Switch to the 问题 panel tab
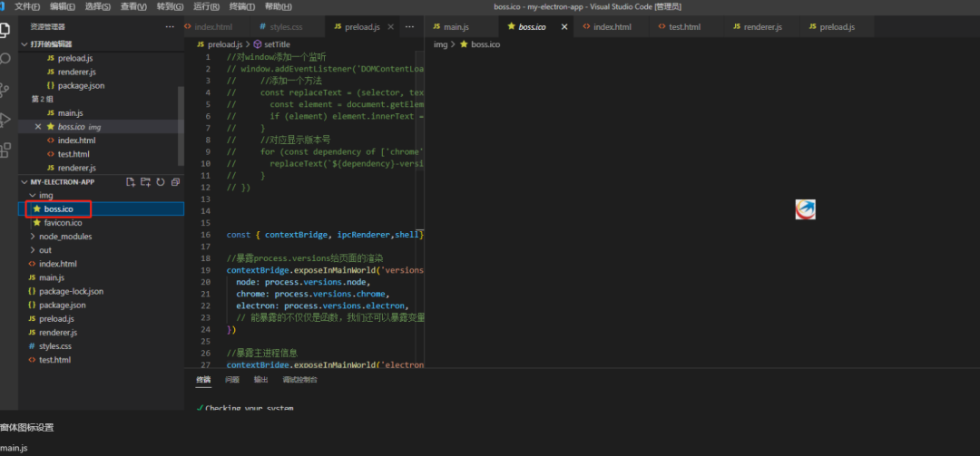Image resolution: width=980 pixels, height=456 pixels. 232,379
